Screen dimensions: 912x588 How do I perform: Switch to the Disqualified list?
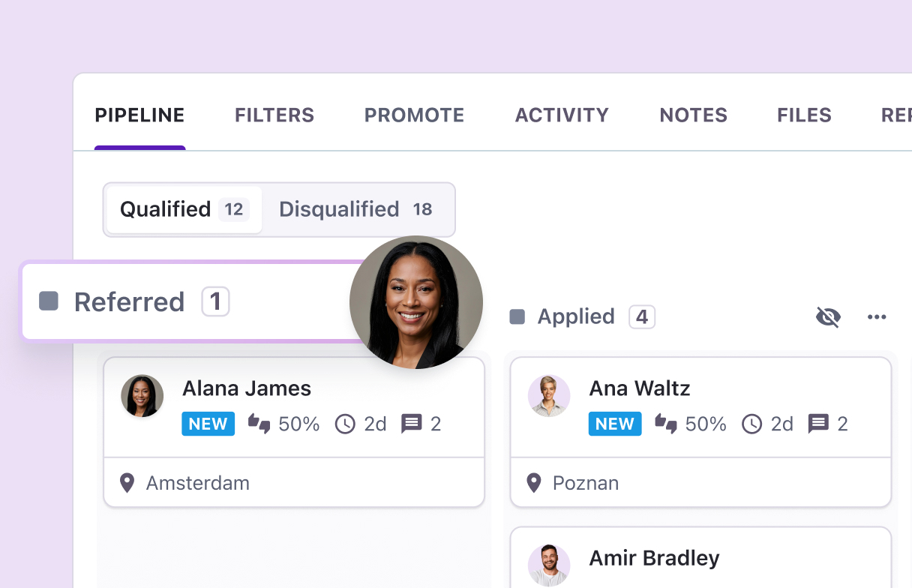tap(358, 209)
